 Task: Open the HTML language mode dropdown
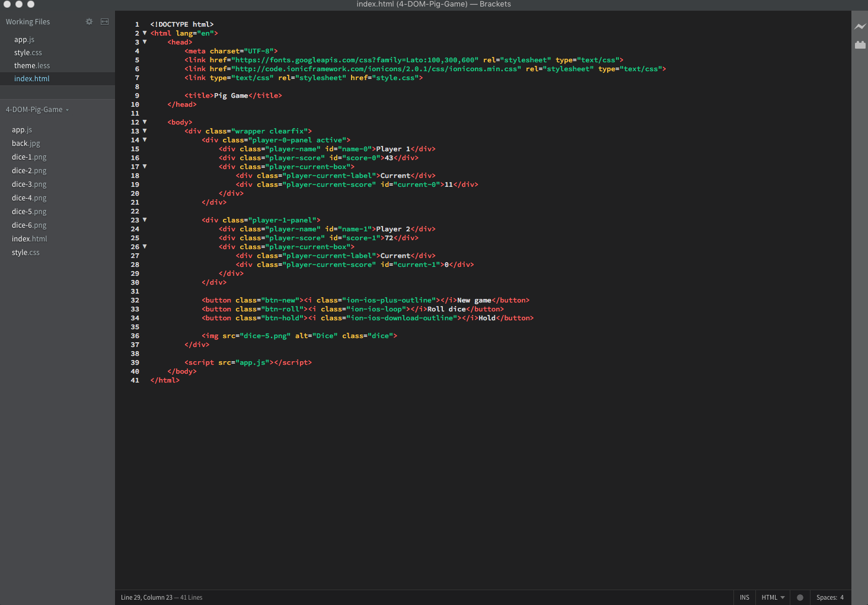coord(773,597)
